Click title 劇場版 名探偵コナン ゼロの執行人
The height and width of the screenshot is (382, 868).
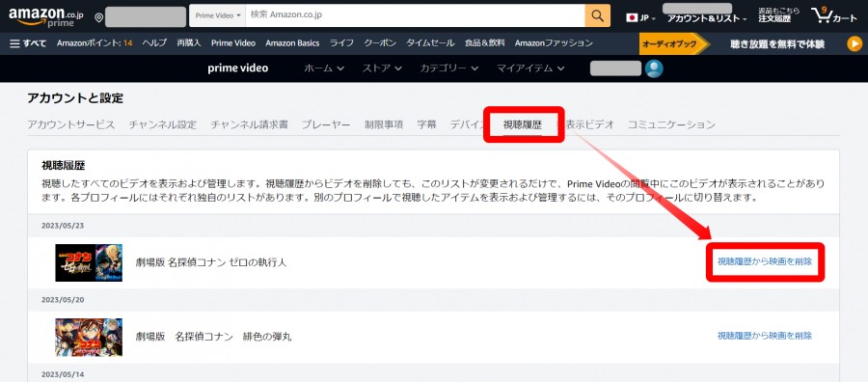pos(211,262)
